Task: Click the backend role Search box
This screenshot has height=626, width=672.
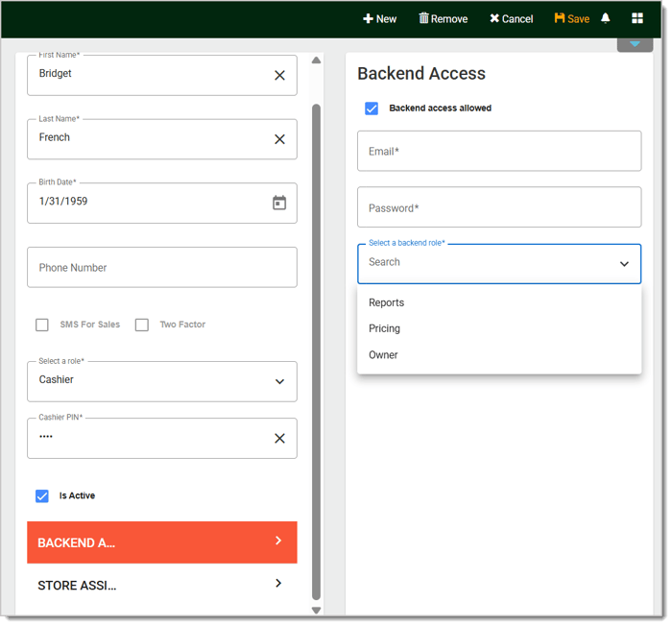Action: pyautogui.click(x=499, y=264)
